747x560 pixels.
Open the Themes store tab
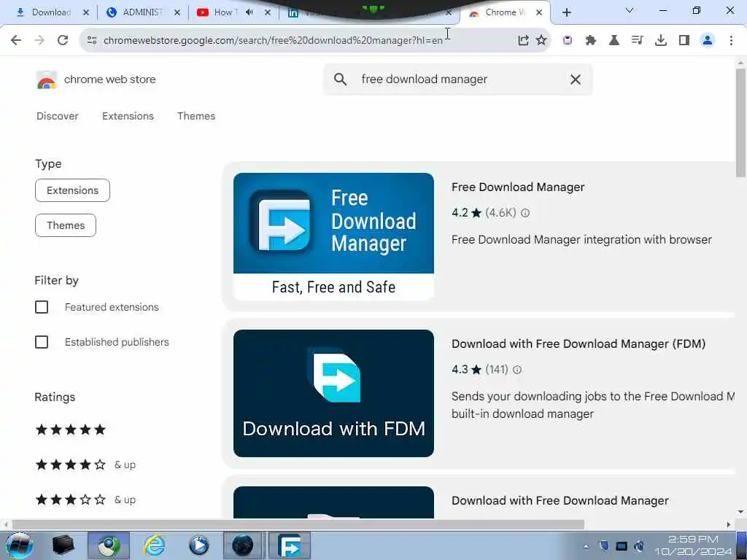pos(196,116)
